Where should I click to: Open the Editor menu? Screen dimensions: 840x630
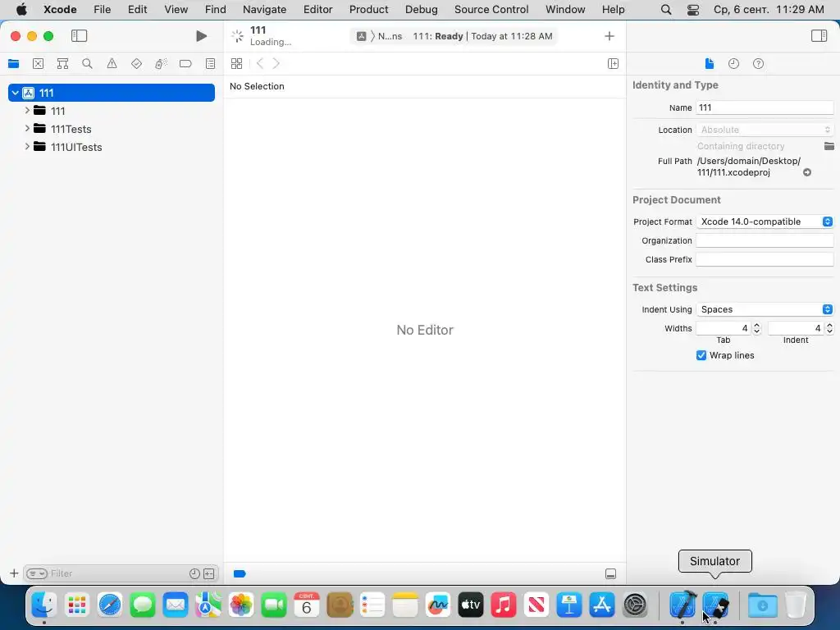pos(317,9)
